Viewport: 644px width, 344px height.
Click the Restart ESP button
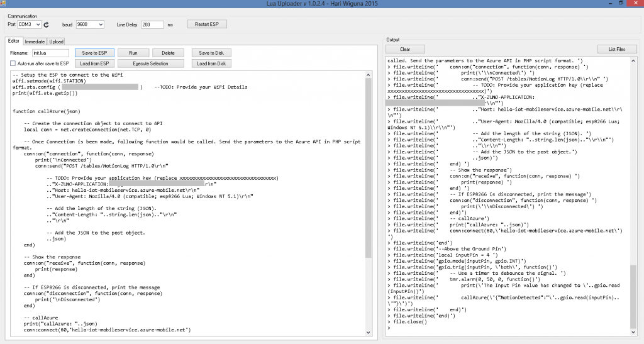206,25
